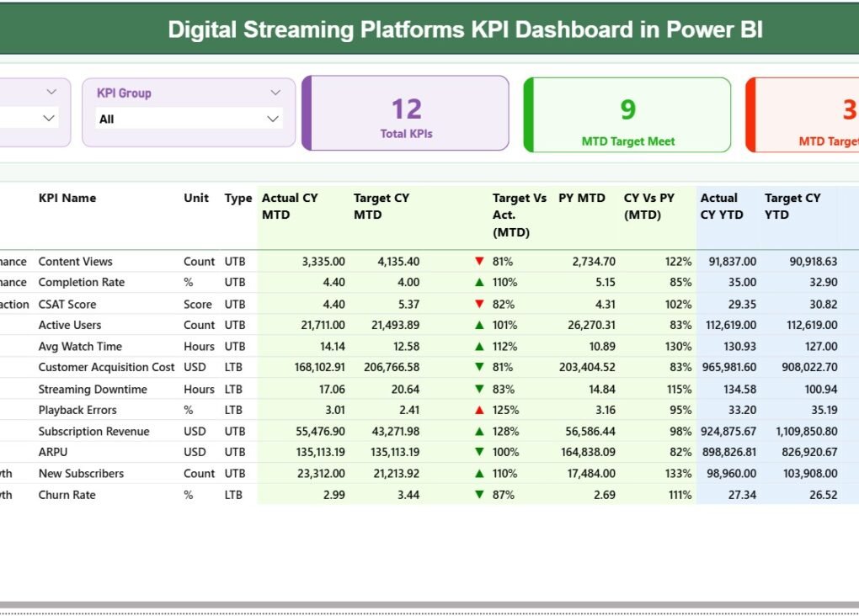859x616 pixels.
Task: Select the red up-arrow for Playback Errors
Action: pyautogui.click(x=480, y=410)
